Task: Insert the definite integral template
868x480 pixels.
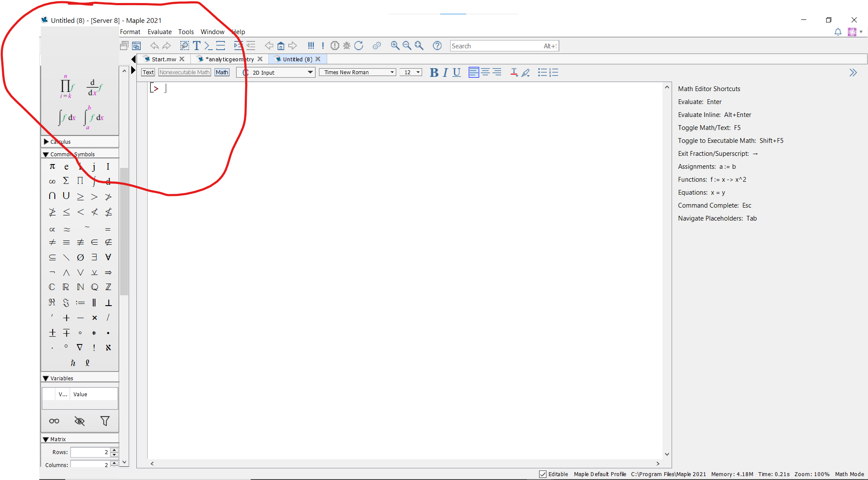Action: pyautogui.click(x=94, y=117)
